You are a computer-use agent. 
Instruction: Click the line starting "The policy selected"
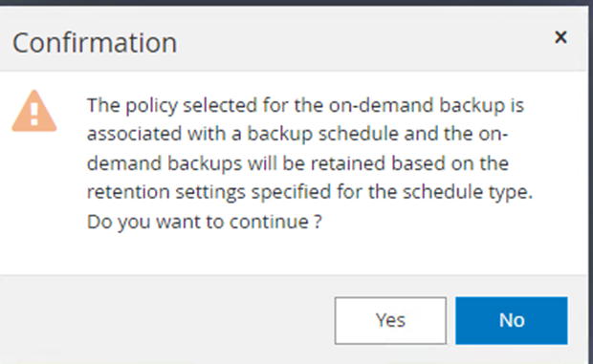(x=305, y=105)
